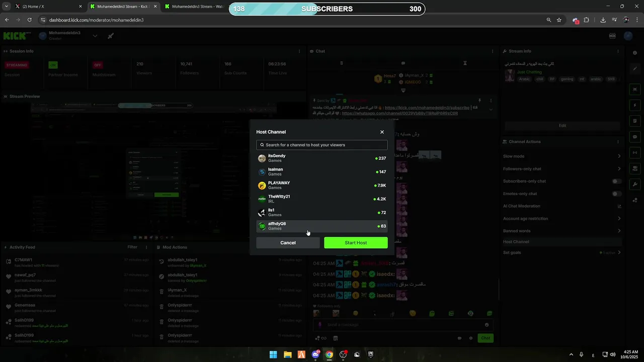Click the Cancel button
Screen dimensions: 644x362
288,243
